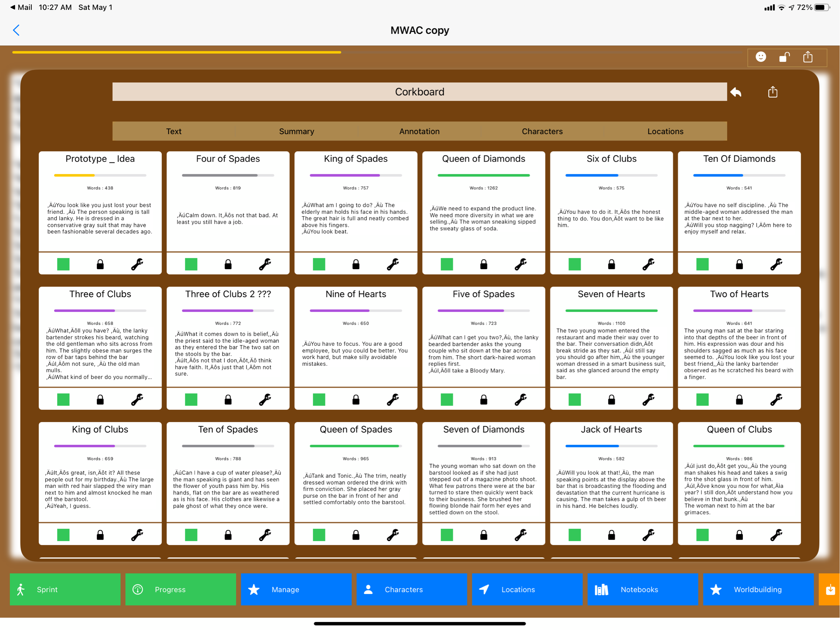This screenshot has width=840, height=630.
Task: Toggle the lock on the Nine of Hearts card
Action: (x=356, y=399)
